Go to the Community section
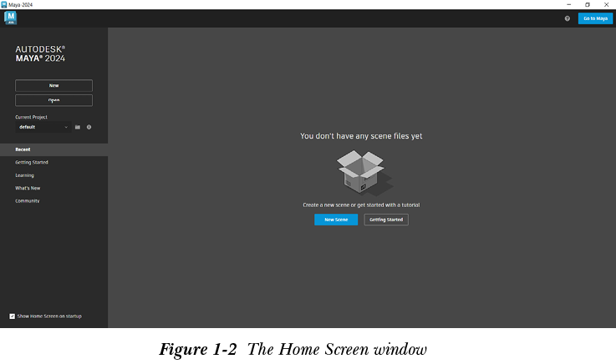 coord(27,201)
